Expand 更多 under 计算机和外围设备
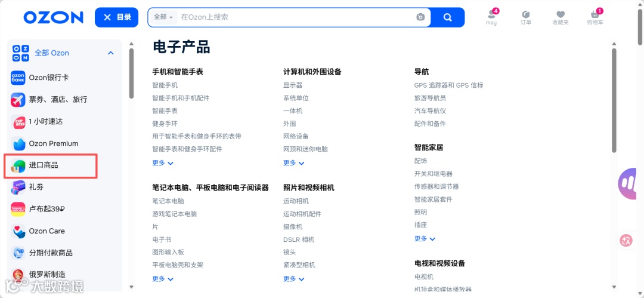Image resolution: width=644 pixels, height=298 pixels. point(293,163)
